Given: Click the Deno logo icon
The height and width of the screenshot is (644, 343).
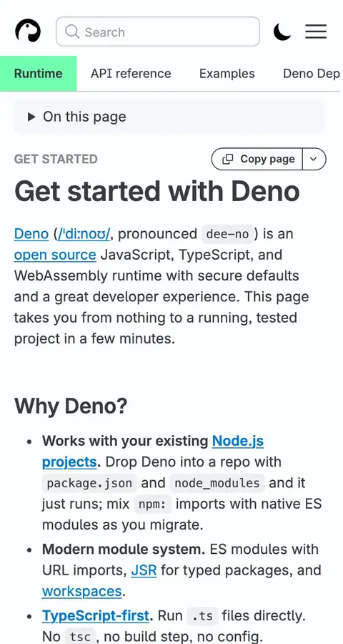Looking at the screenshot, I should [x=28, y=31].
